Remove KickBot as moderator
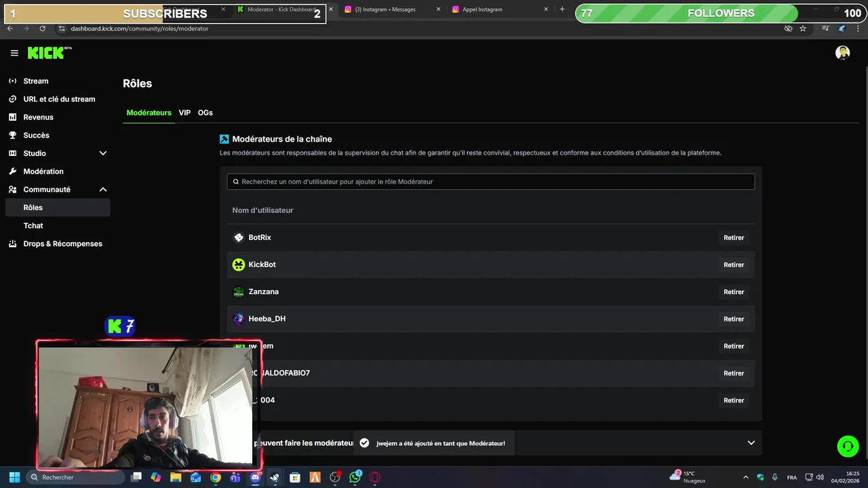Image resolution: width=868 pixels, height=488 pixels. (734, 265)
